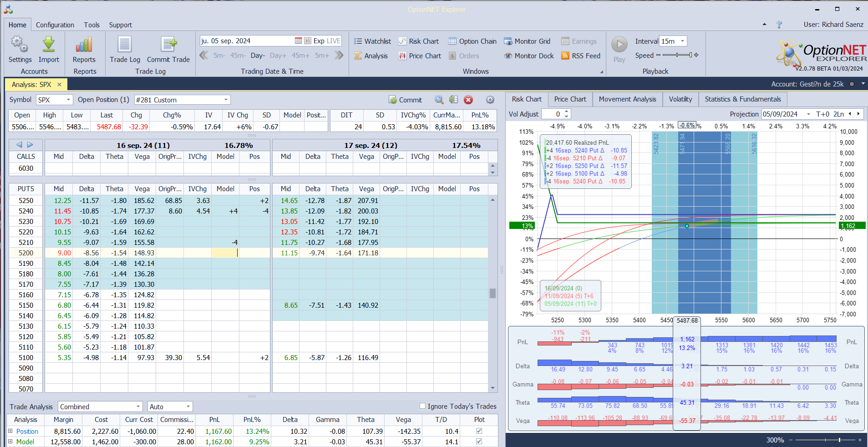Open the Trade Log icon

point(125,46)
